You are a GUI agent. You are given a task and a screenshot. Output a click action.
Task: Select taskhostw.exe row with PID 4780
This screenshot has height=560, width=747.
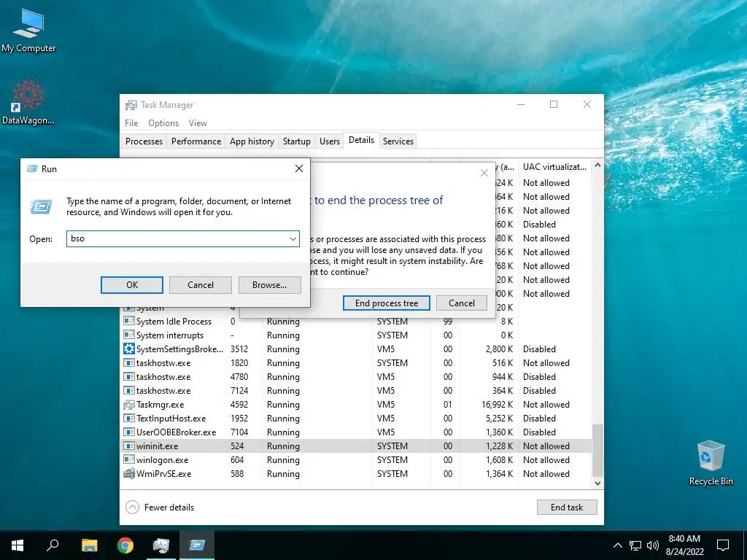click(x=357, y=377)
